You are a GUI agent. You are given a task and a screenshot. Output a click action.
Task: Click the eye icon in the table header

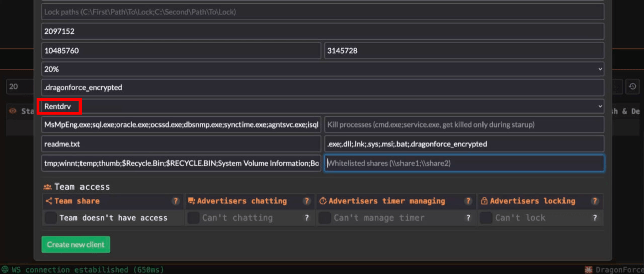[13, 111]
